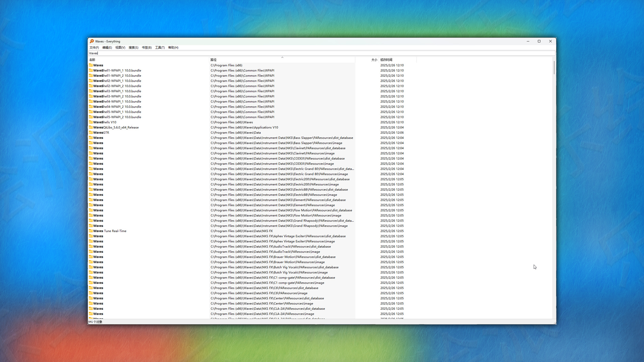This screenshot has width=644, height=362.
Task: Click folder icon of WaveShell3-WPAPI_2 10.0.bundle
Action: (x=91, y=97)
